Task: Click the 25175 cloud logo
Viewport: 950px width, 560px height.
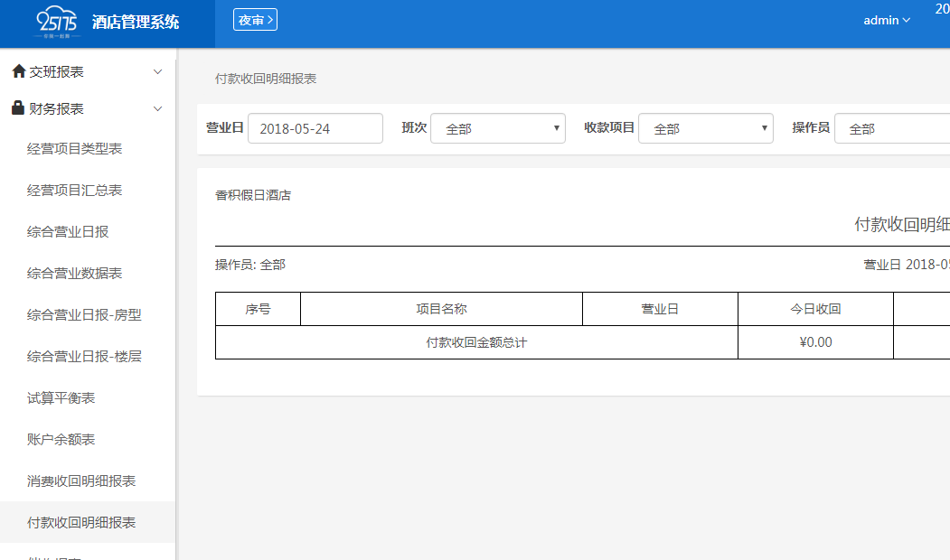Action: coord(62,22)
